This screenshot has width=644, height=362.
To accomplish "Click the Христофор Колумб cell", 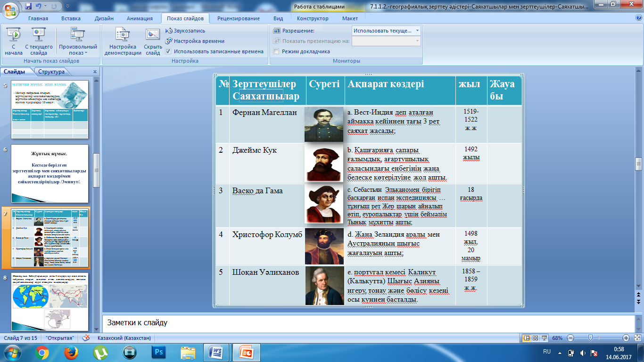I will [x=268, y=247].
